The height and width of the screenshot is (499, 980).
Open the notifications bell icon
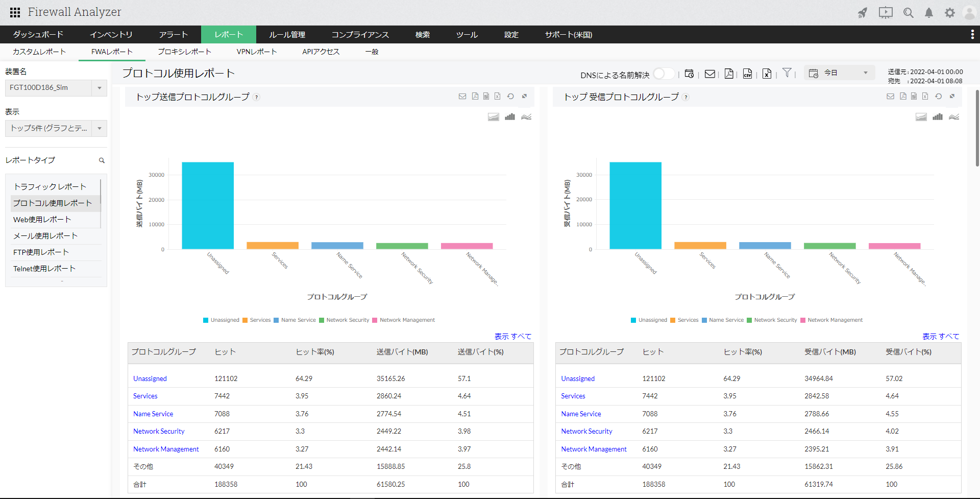pos(929,13)
